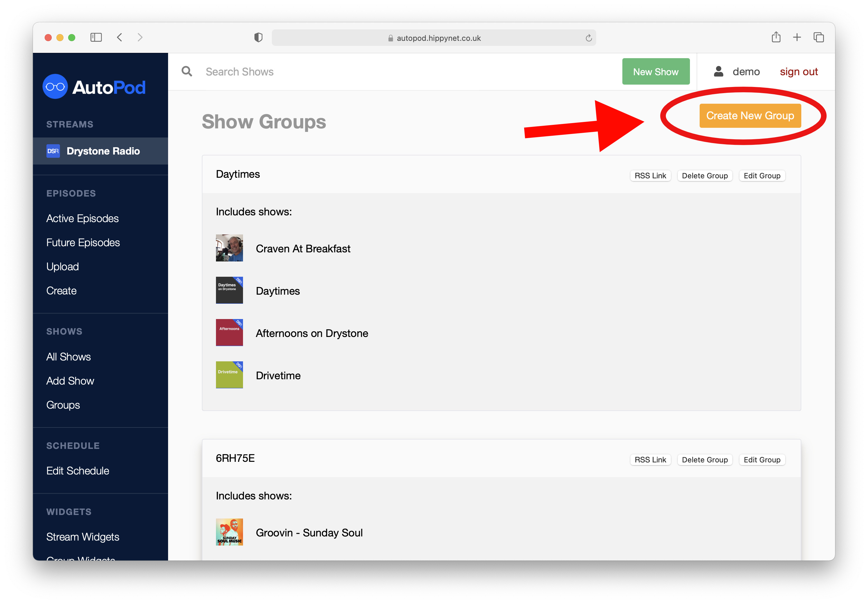The width and height of the screenshot is (868, 604).
Task: Click the Craven At Breakfast show name
Action: coord(303,249)
